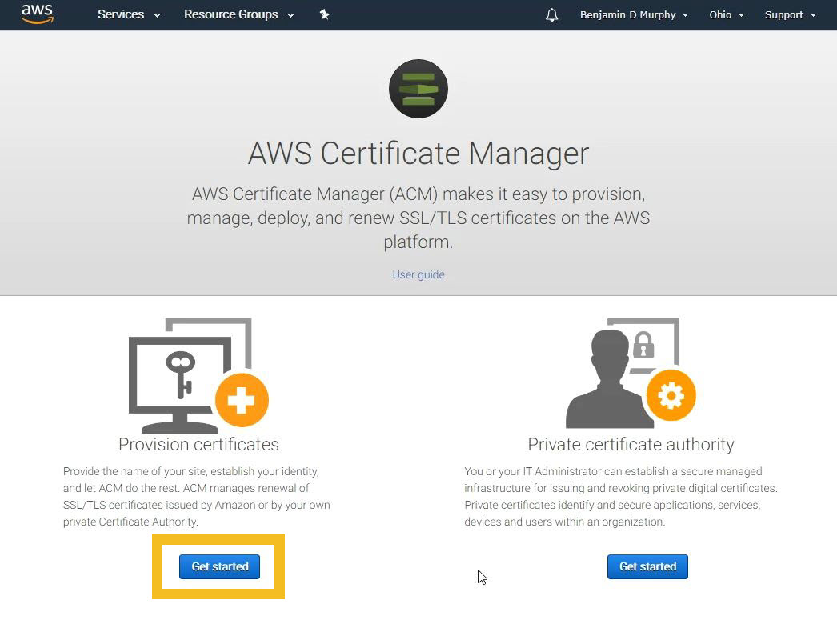Viewport: 837px width, 644px height.
Task: Click the AWS Certificate Manager round logo
Action: [x=418, y=89]
